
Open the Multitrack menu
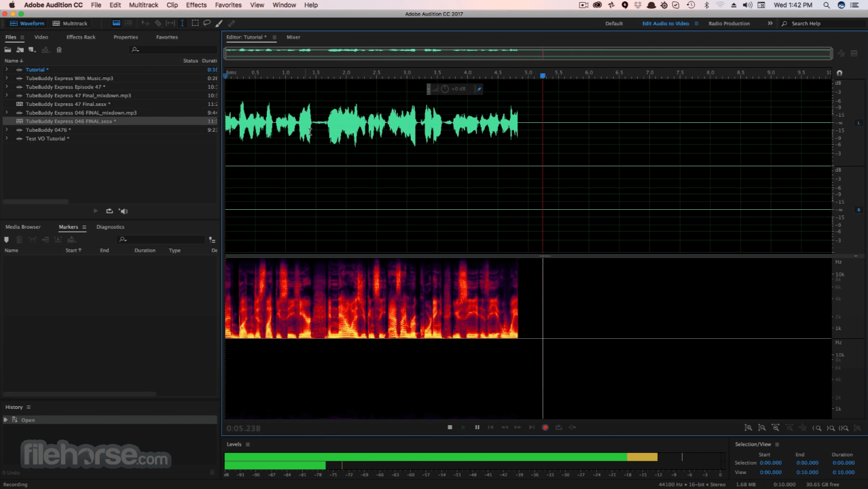tap(144, 5)
